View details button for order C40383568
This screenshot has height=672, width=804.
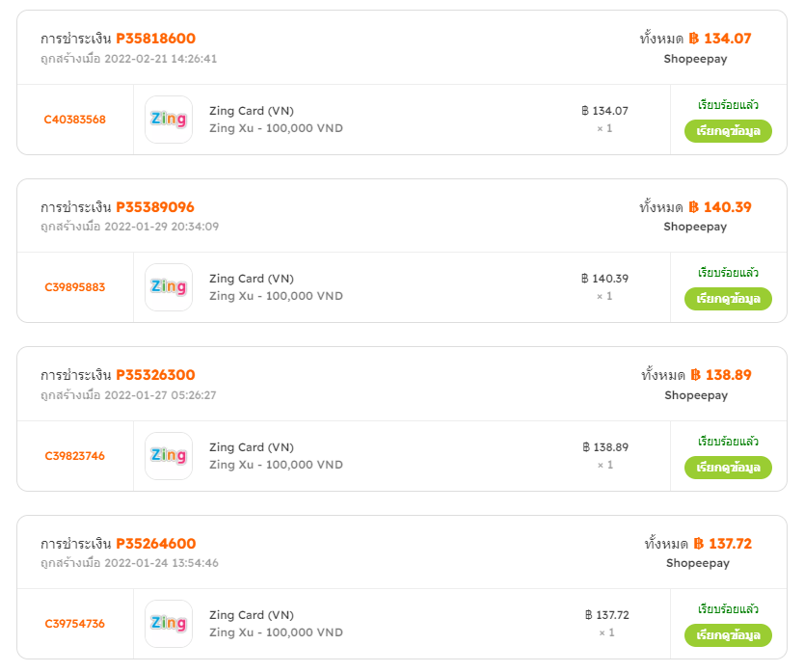728,131
